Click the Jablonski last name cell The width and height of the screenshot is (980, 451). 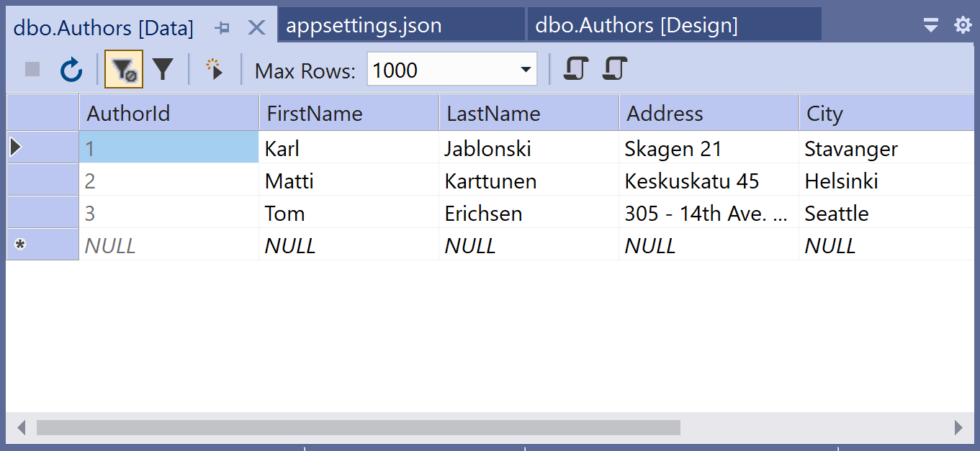click(529, 147)
